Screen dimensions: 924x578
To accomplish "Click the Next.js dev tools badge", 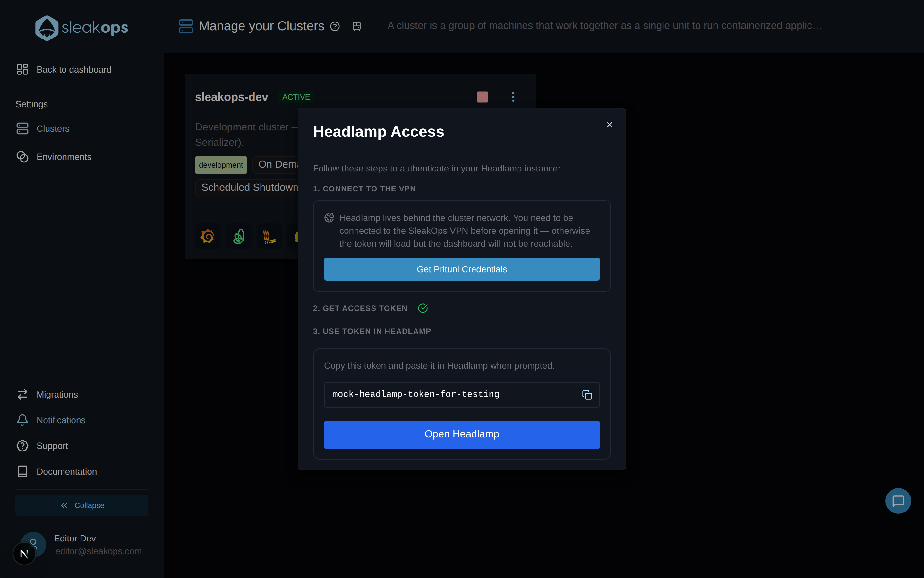I will [x=24, y=554].
